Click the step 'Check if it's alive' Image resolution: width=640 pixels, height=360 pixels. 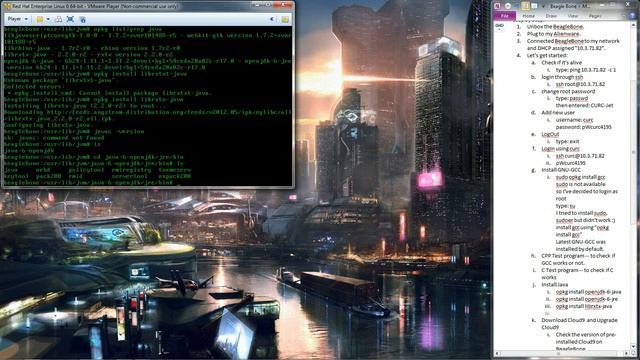click(561, 62)
